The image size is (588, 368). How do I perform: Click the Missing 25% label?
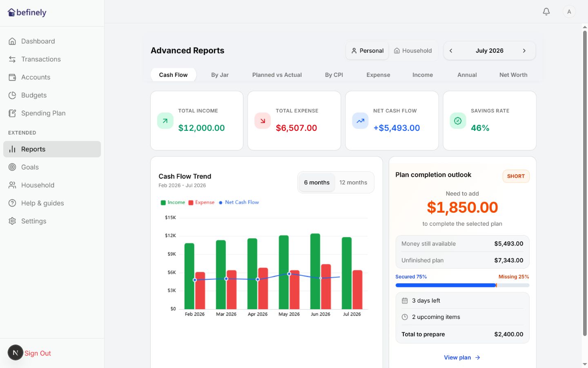[514, 277]
